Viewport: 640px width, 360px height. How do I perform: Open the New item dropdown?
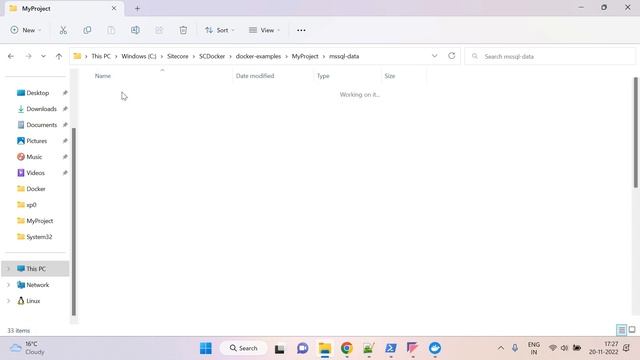click(x=26, y=30)
